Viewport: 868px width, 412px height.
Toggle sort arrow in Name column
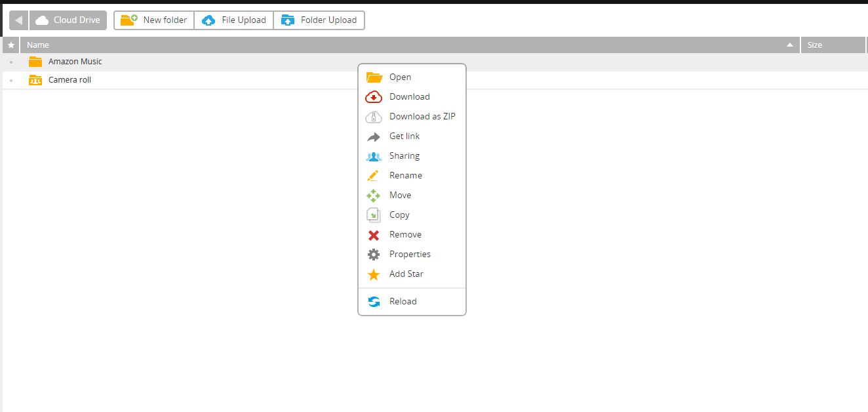pyautogui.click(x=790, y=45)
